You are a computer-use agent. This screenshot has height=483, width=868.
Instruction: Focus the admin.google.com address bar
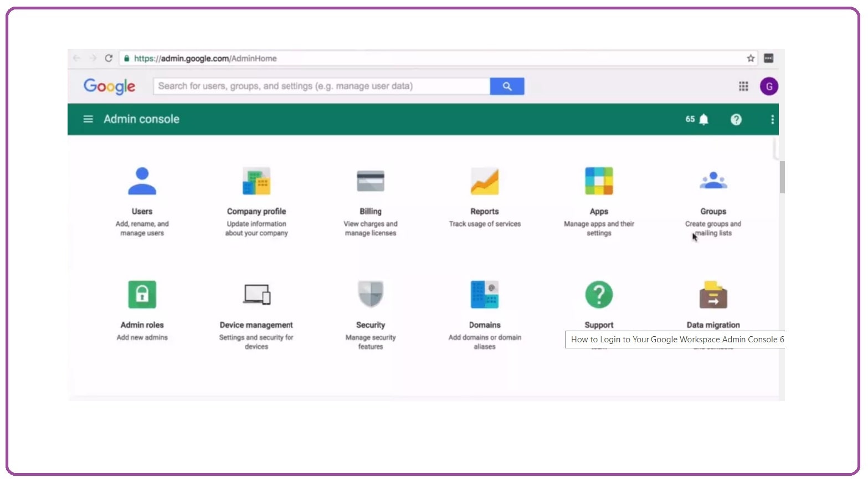click(438, 58)
